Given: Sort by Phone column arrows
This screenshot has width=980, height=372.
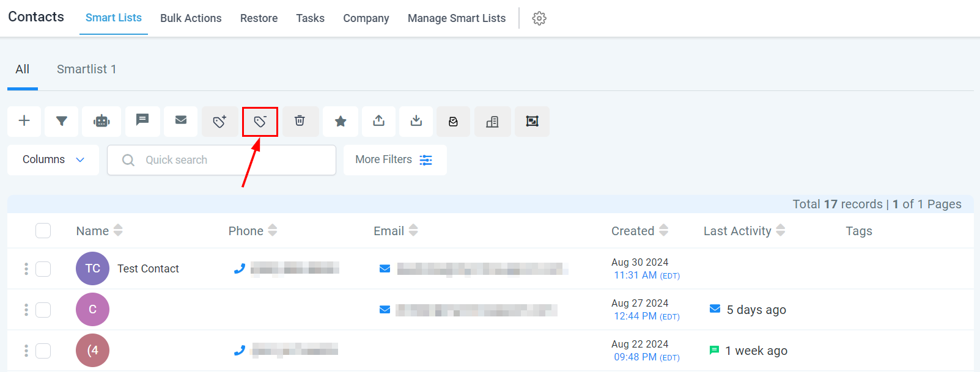Looking at the screenshot, I should 273,230.
